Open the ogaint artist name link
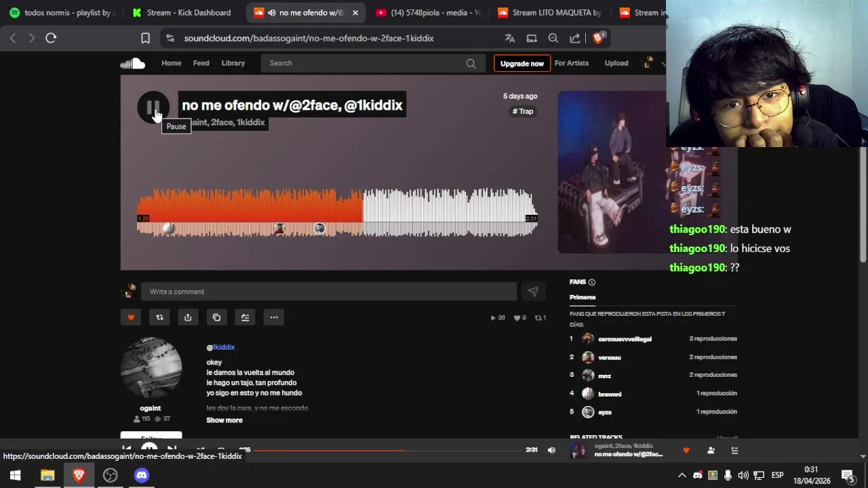 pos(151,408)
